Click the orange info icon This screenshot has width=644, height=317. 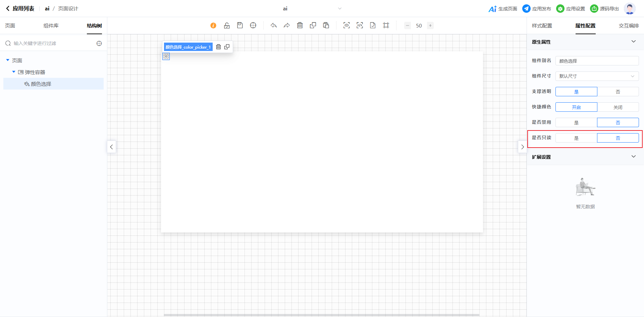[x=213, y=25]
